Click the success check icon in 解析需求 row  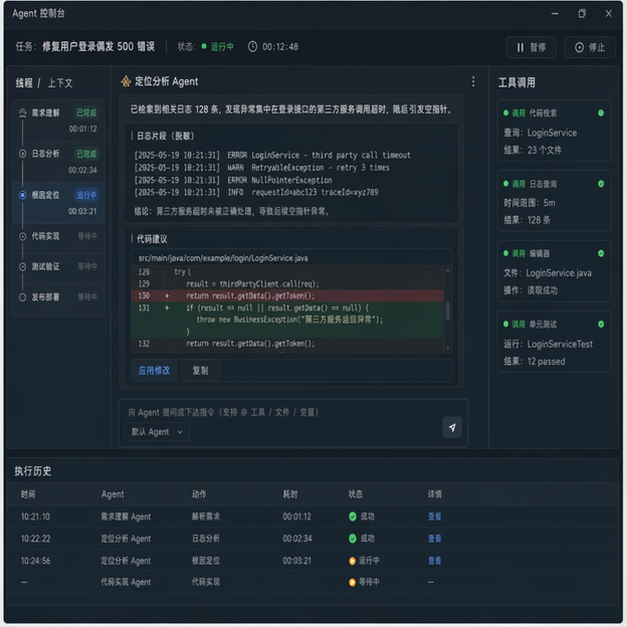point(352,517)
